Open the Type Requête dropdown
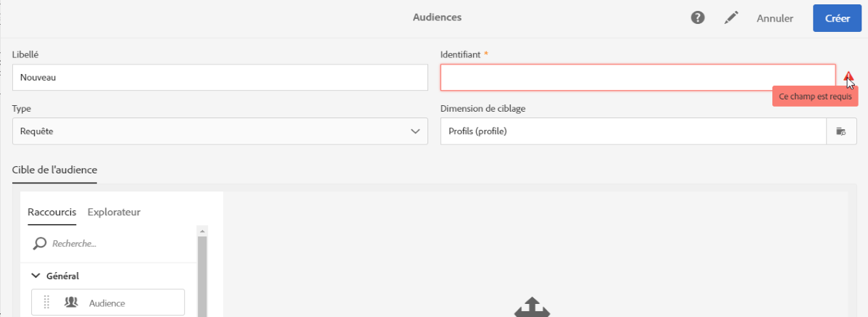Image resolution: width=868 pixels, height=317 pixels. 220,131
